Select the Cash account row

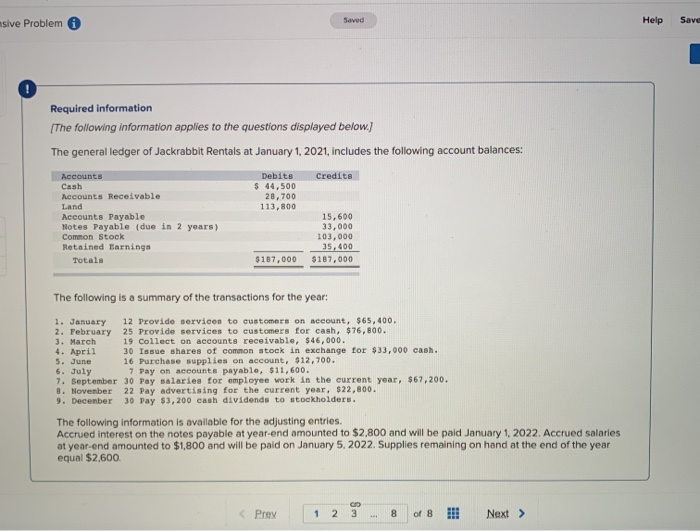(205, 186)
